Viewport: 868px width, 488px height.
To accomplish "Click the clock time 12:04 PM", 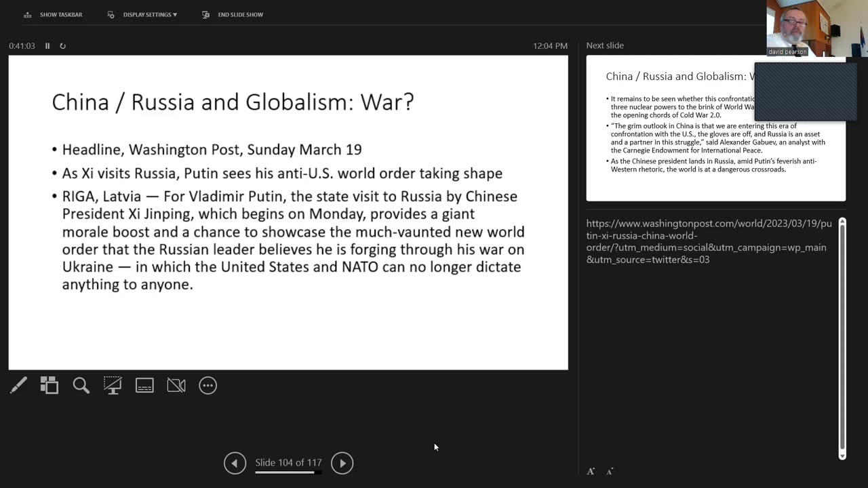I will click(x=550, y=46).
